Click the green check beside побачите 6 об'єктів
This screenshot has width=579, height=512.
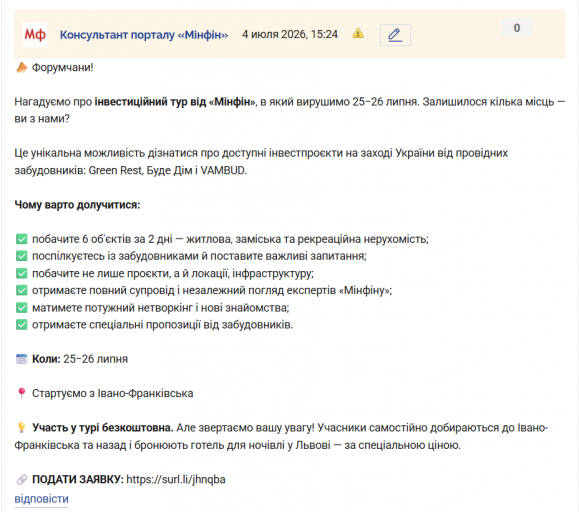pos(21,239)
